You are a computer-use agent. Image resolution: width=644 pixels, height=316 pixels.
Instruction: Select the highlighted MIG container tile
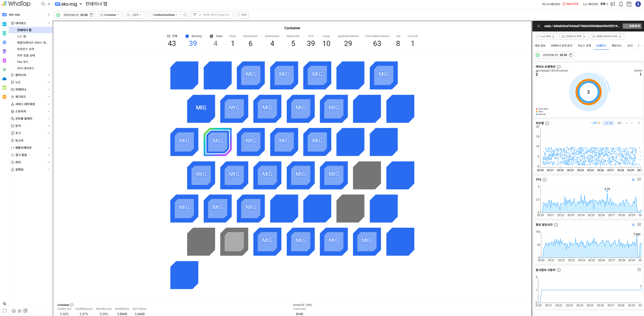pos(218,142)
